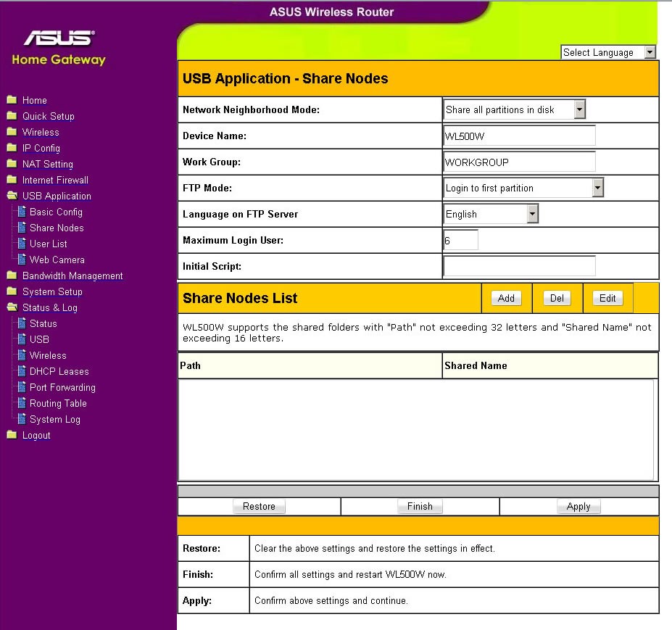The width and height of the screenshot is (672, 630).
Task: Click the folder icon beside IP Config
Action: tap(12, 148)
